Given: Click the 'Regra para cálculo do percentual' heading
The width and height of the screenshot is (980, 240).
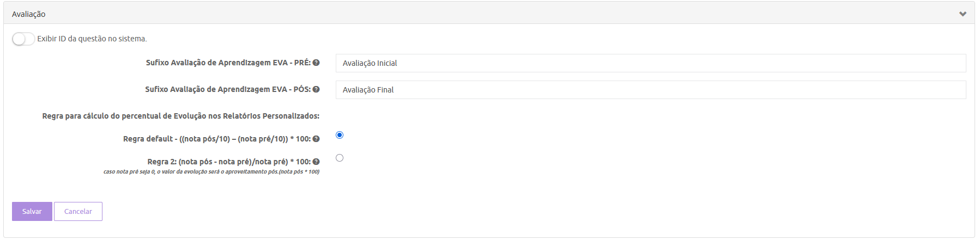Looking at the screenshot, I should [x=180, y=116].
